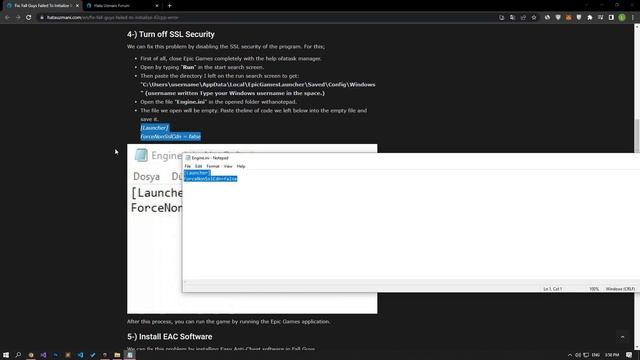
Task: Open the purple Visual Studio taskbar icon
Action: tap(43, 355)
